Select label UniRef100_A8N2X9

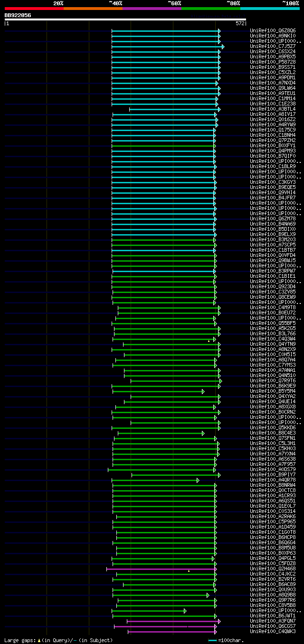click(x=273, y=350)
